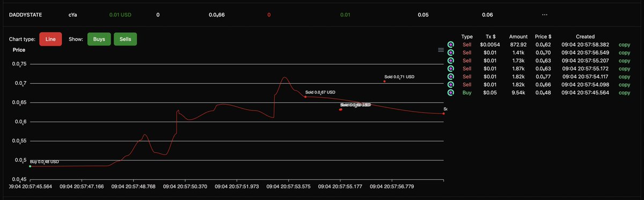Open explorer icon for 1.73k sell row
Viewport: 644px width, 200px height.
tap(451, 61)
